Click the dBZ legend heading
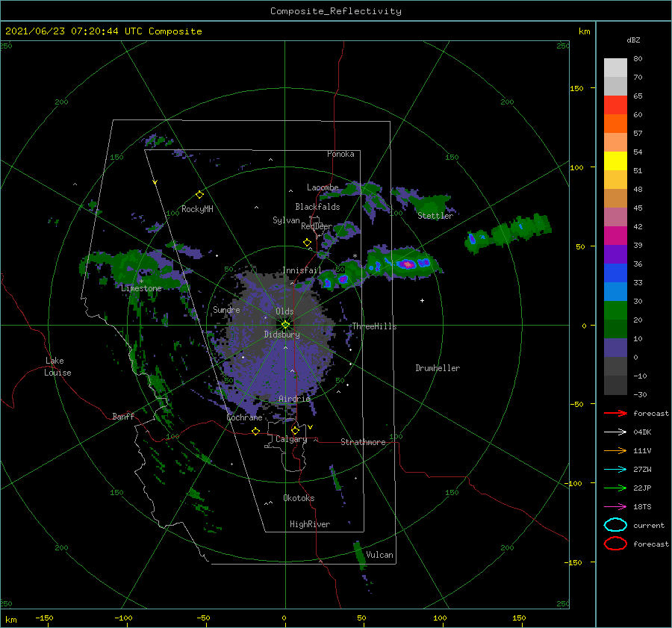This screenshot has width=672, height=628. [x=633, y=40]
